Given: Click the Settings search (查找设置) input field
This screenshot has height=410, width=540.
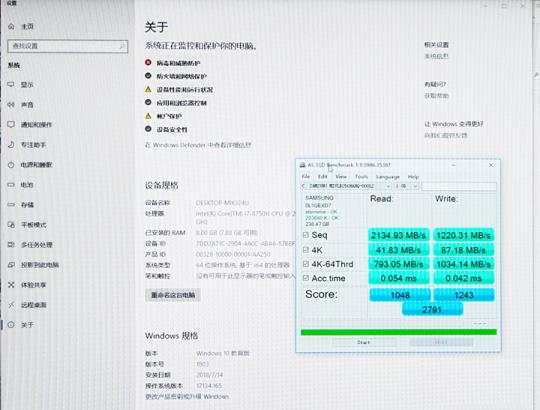Looking at the screenshot, I should coord(68,46).
